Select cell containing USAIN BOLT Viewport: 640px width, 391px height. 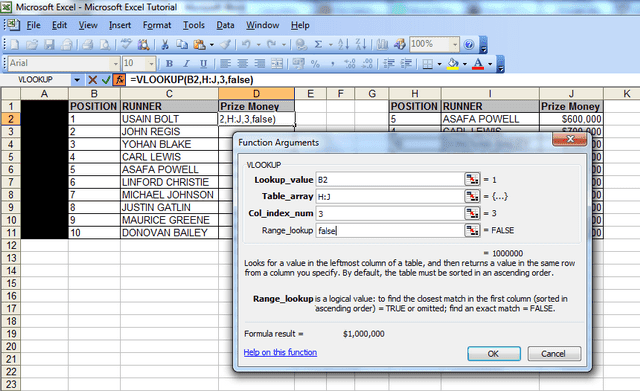[x=169, y=119]
